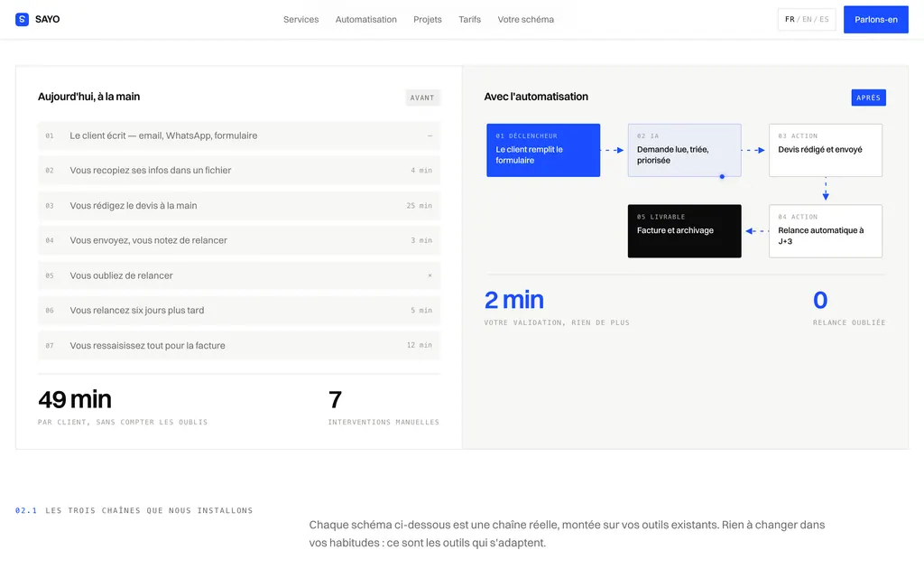Click the 'Avec l'automatisation' heading
This screenshot has height=578, width=924.
(x=536, y=97)
